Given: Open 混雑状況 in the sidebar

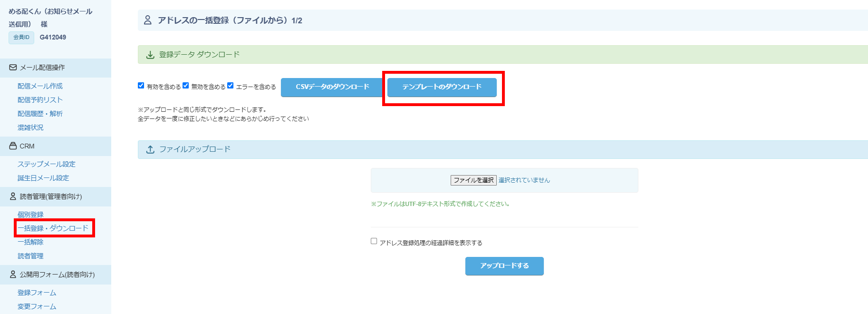Looking at the screenshot, I should point(30,128).
